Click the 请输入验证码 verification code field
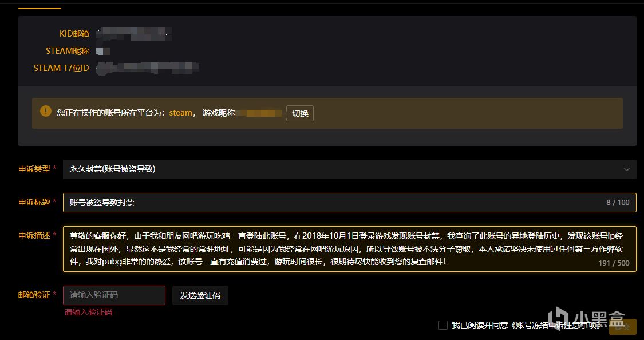This screenshot has height=340, width=644. click(114, 295)
